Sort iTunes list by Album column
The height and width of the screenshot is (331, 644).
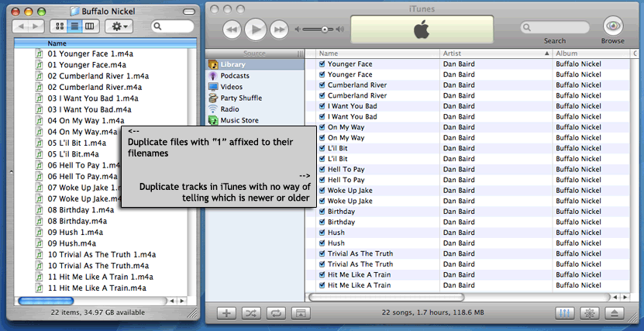pos(591,53)
